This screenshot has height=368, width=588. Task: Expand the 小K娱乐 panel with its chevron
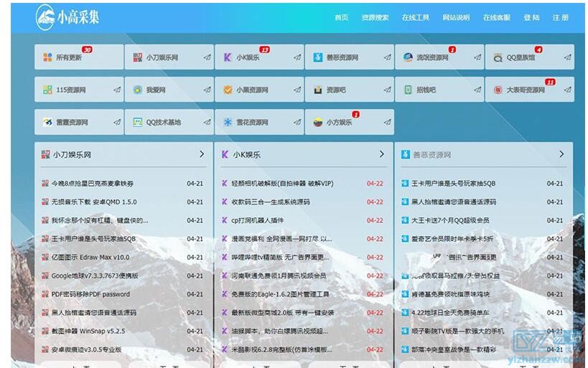[x=382, y=154]
